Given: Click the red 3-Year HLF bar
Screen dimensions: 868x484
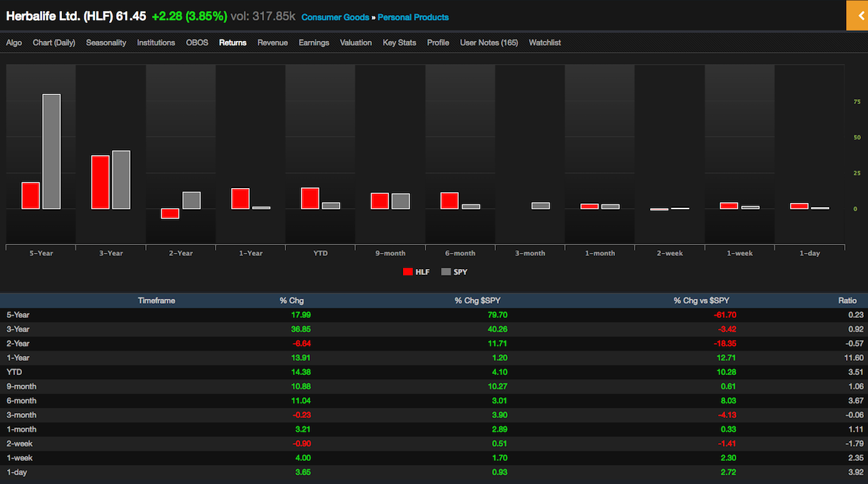Looking at the screenshot, I should click(x=100, y=182).
